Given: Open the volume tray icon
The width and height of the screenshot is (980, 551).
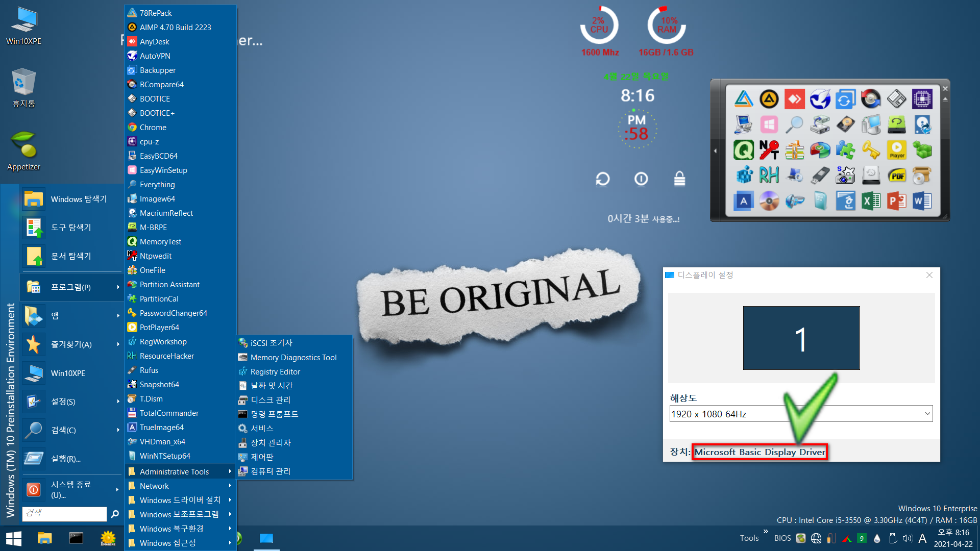Looking at the screenshot, I should click(x=907, y=538).
